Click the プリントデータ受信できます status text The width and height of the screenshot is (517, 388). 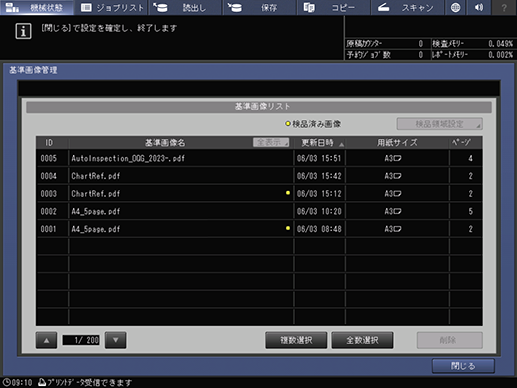point(90,383)
